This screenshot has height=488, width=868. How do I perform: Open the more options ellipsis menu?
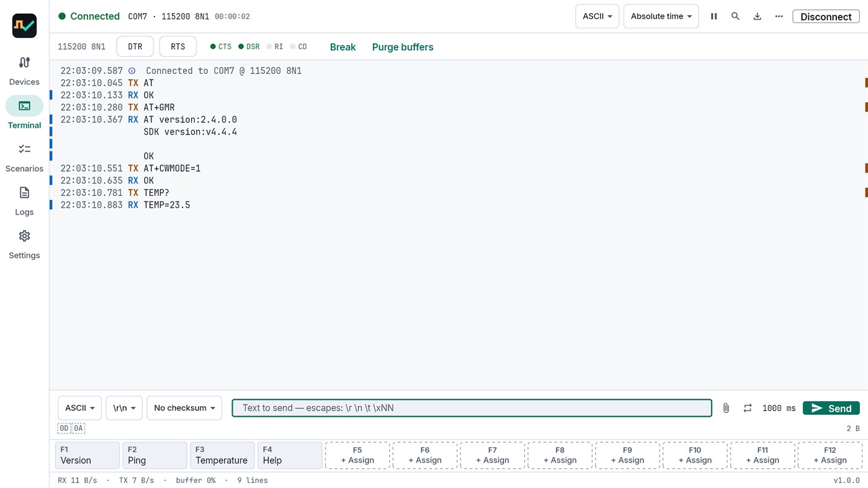779,17
